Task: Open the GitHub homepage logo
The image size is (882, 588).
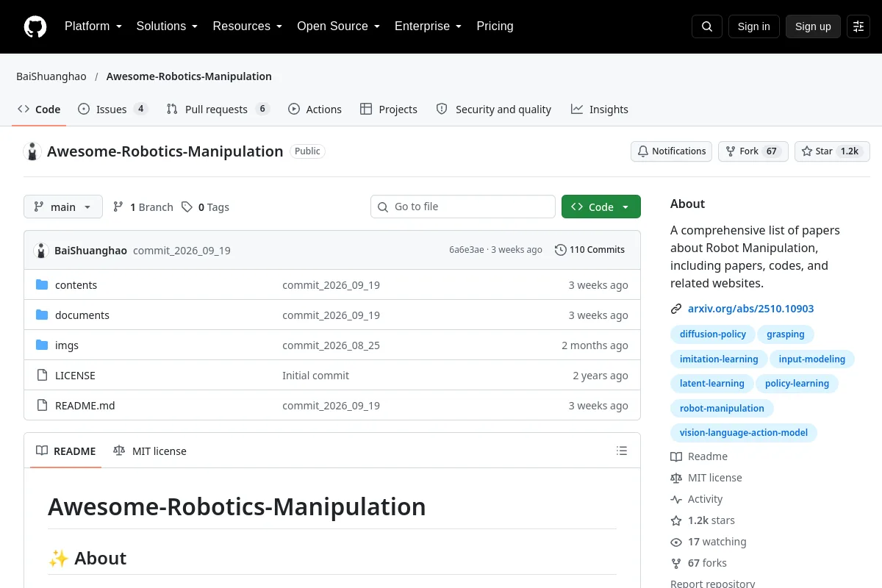Action: [35, 26]
